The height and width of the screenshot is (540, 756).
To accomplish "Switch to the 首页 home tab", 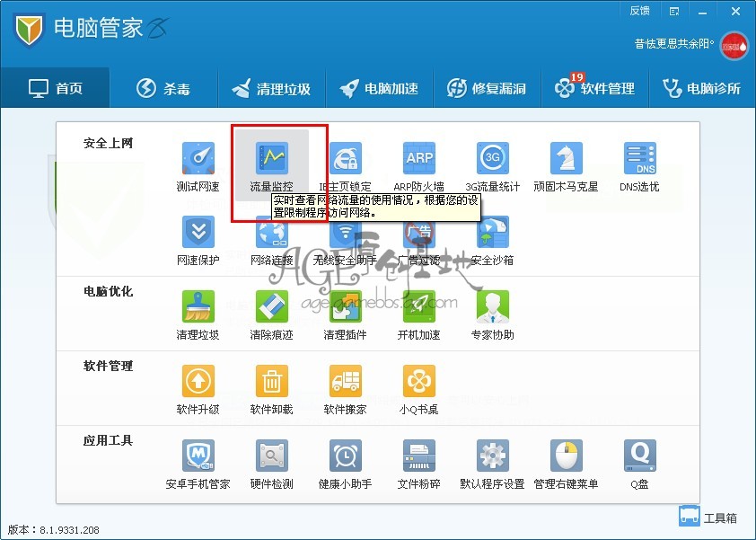I will click(x=55, y=88).
